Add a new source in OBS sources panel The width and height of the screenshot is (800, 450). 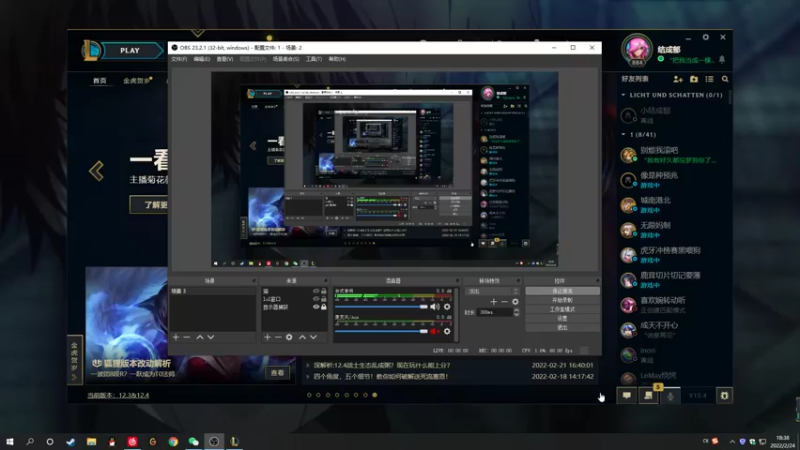(x=267, y=337)
